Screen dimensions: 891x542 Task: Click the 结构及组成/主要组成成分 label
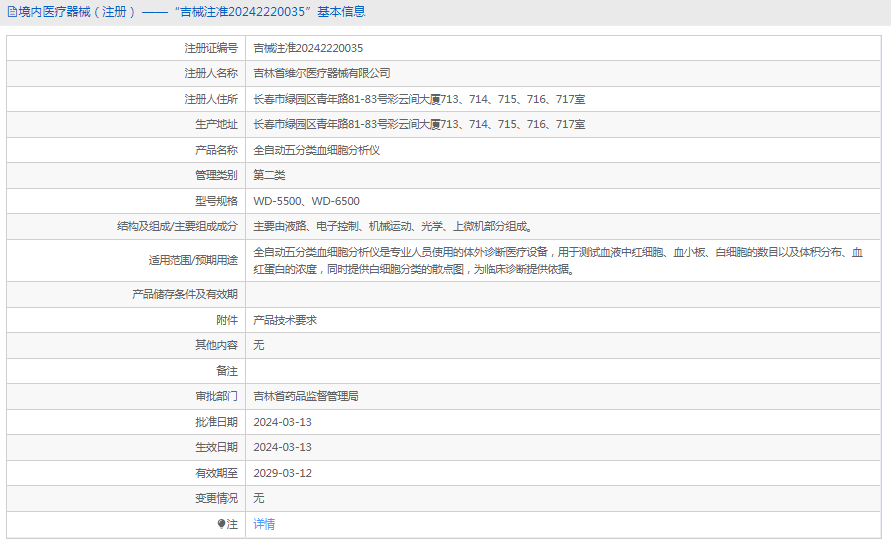tap(177, 226)
